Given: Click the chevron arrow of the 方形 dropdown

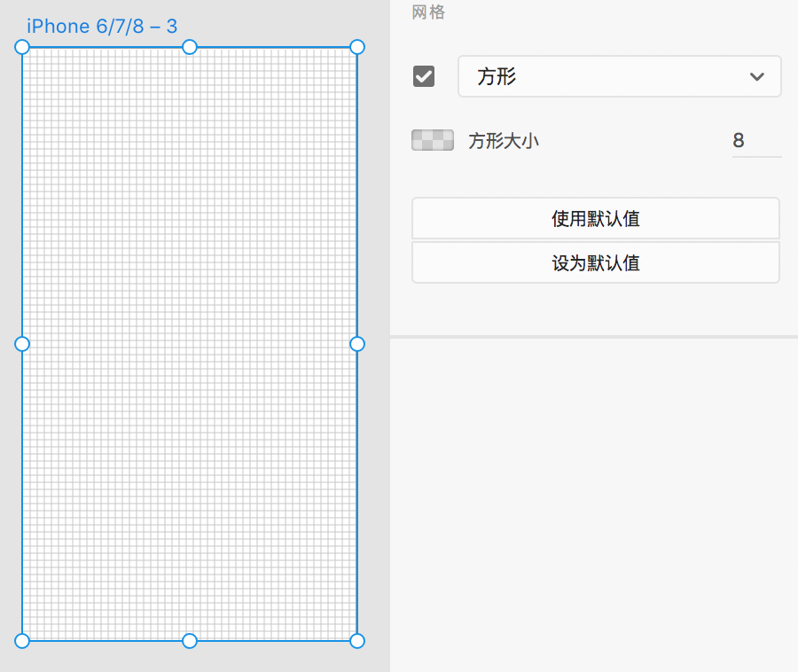Looking at the screenshot, I should 756,77.
